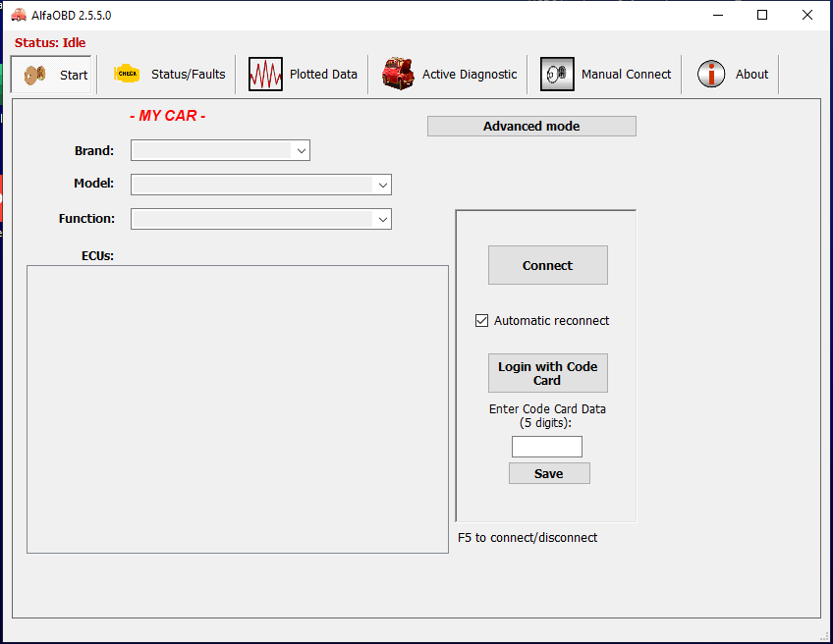The image size is (833, 644).
Task: Click the F5 to connect/disconnect hint
Action: click(x=528, y=538)
